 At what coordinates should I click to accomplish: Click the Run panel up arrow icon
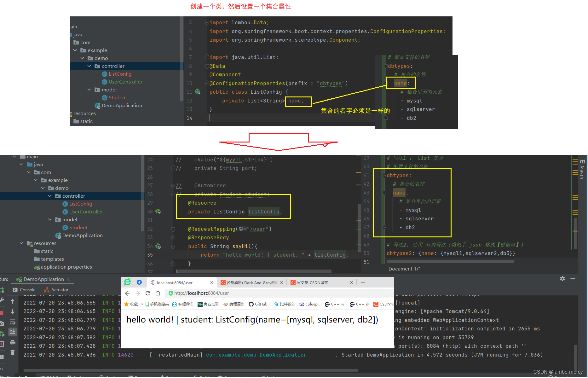pos(13,301)
